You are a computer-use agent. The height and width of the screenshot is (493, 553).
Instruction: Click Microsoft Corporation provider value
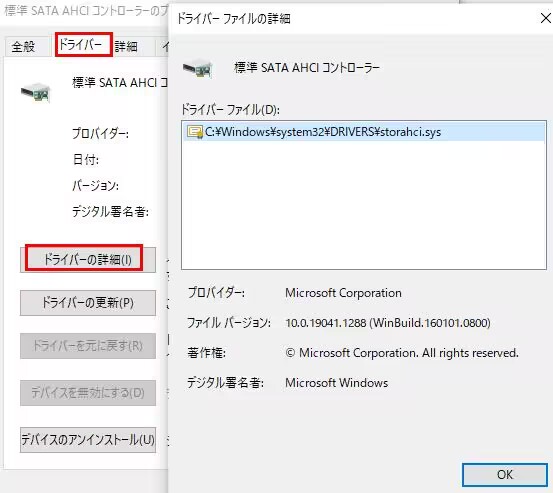[x=343, y=293]
